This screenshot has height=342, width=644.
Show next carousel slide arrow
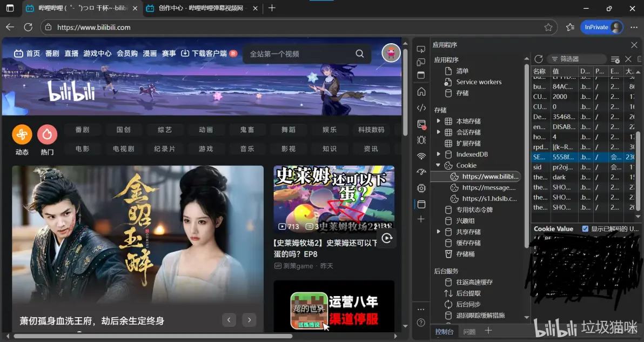[x=249, y=320]
